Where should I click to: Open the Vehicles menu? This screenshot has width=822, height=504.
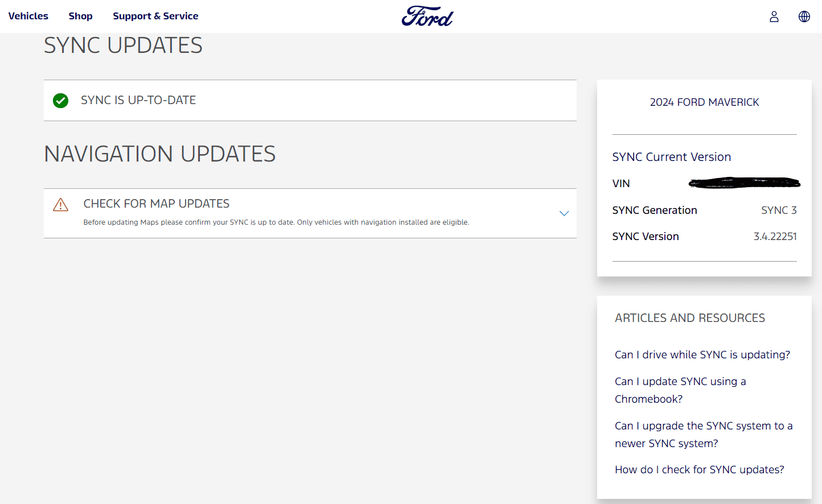28,16
